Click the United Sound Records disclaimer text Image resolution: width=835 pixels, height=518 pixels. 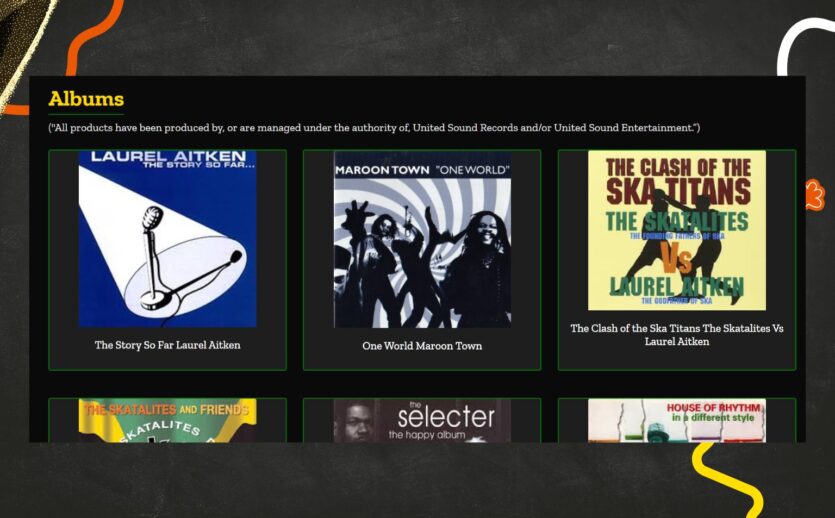[x=374, y=128]
